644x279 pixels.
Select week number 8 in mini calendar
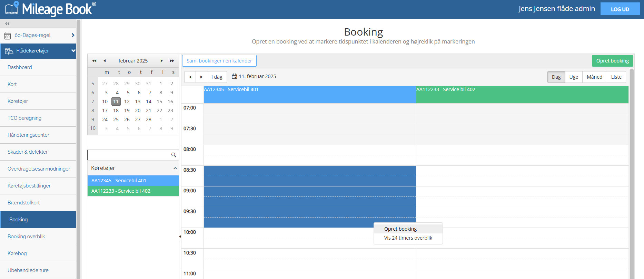[x=93, y=110]
